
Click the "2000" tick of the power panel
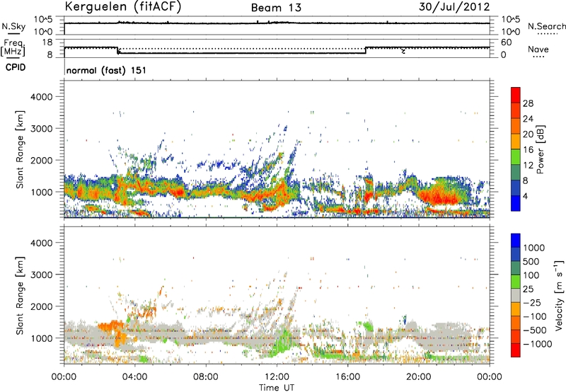click(x=42, y=160)
